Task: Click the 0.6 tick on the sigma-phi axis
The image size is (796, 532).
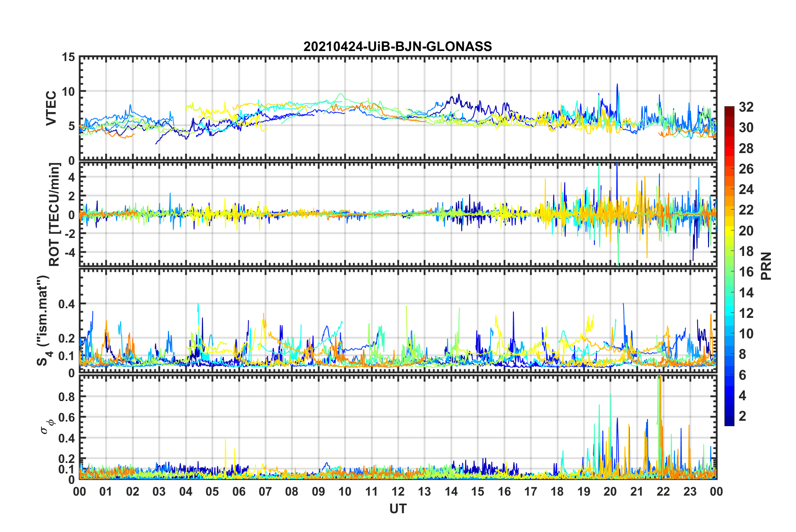Action: [67, 417]
